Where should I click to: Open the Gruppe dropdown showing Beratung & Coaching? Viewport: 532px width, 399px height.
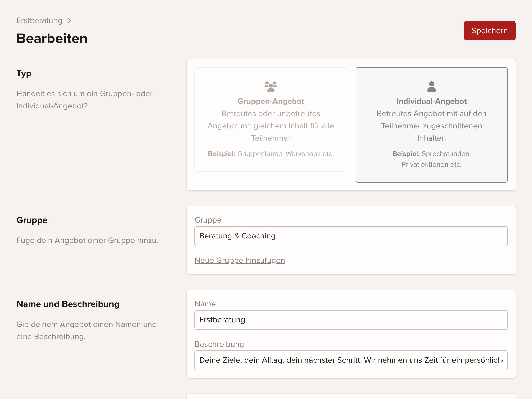pos(351,236)
